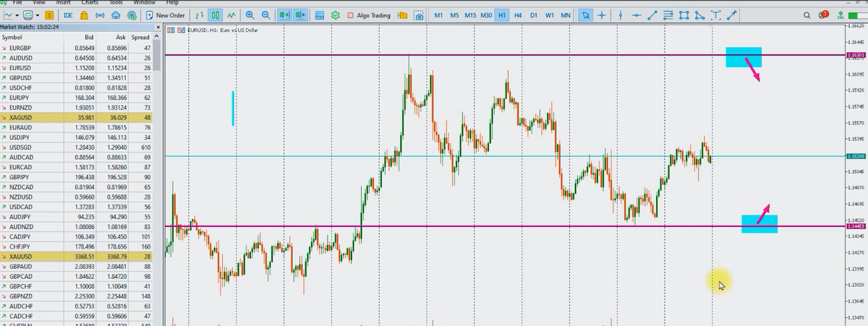Toggle Algo Trading on

click(369, 15)
